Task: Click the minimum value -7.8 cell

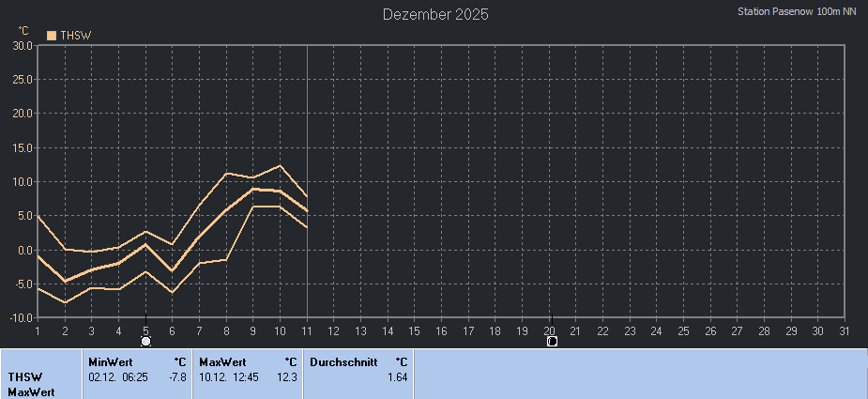Action: click(x=177, y=376)
